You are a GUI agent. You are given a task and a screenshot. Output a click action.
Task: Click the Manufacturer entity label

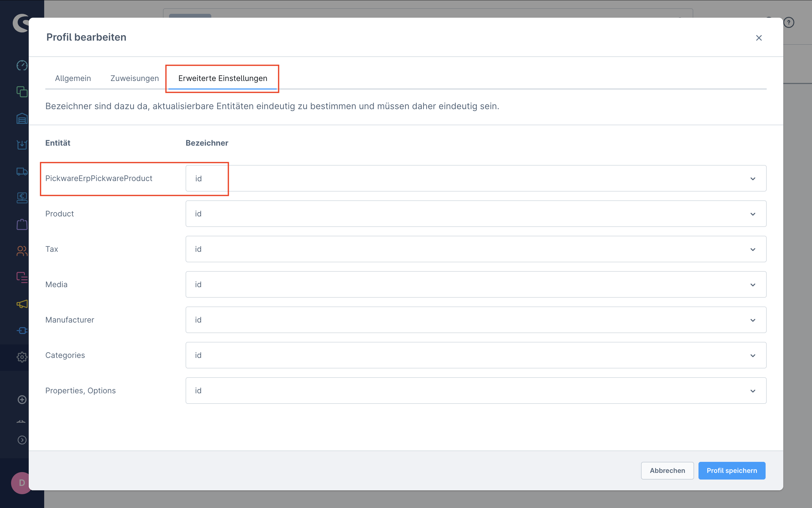tap(70, 320)
